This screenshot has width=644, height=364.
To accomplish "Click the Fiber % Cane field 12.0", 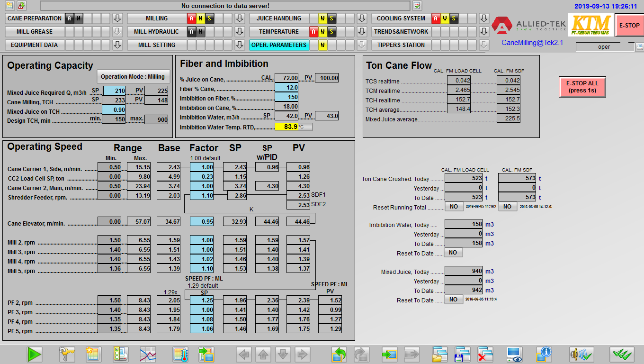I will click(286, 88).
